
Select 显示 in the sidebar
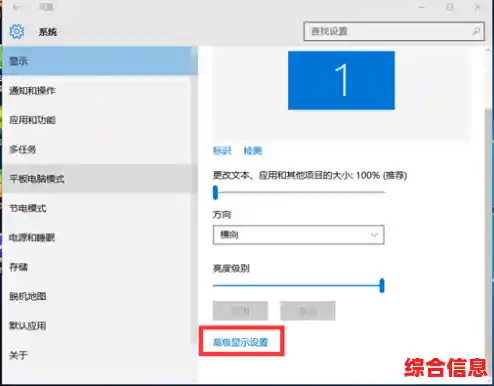pyautogui.click(x=100, y=61)
